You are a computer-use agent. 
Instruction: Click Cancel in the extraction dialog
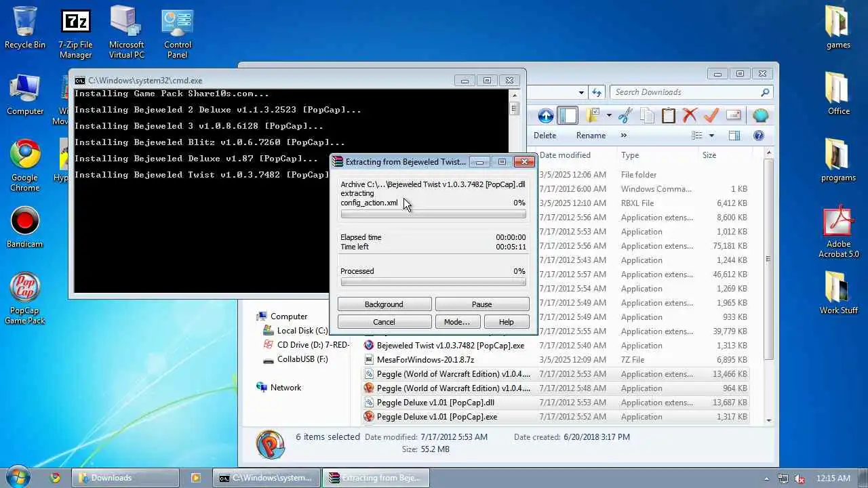384,322
